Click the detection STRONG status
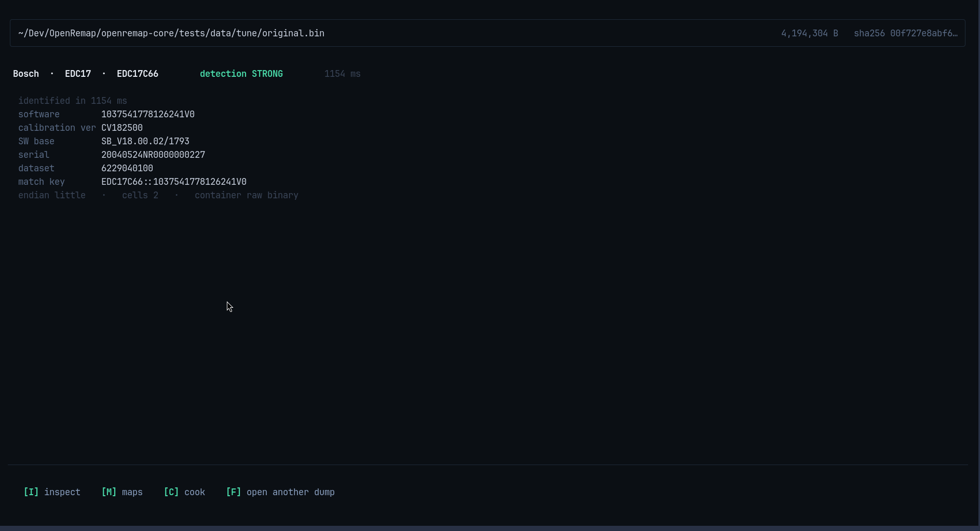The image size is (980, 531). click(241, 74)
